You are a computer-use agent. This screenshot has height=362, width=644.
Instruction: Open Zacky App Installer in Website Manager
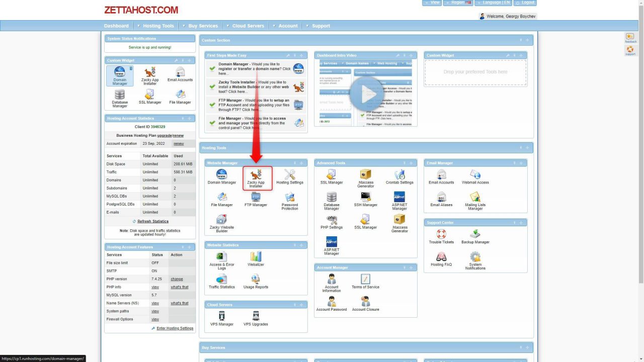click(x=256, y=177)
